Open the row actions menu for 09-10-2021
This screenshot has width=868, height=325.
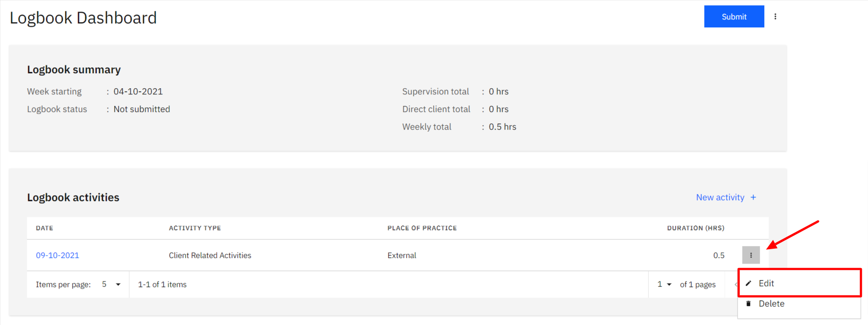[751, 255]
